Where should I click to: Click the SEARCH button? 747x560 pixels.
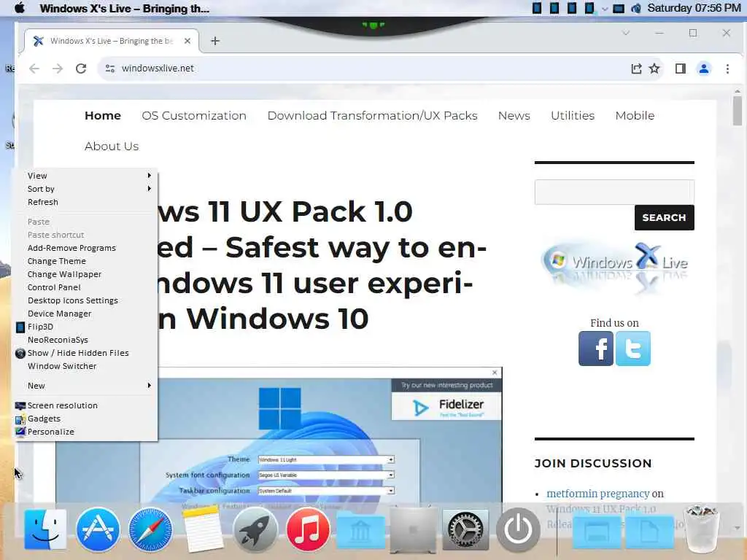tap(664, 217)
